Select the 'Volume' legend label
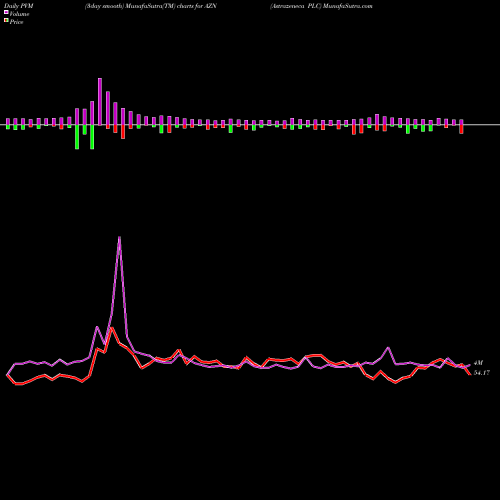This screenshot has width=500, height=500. 19,14
